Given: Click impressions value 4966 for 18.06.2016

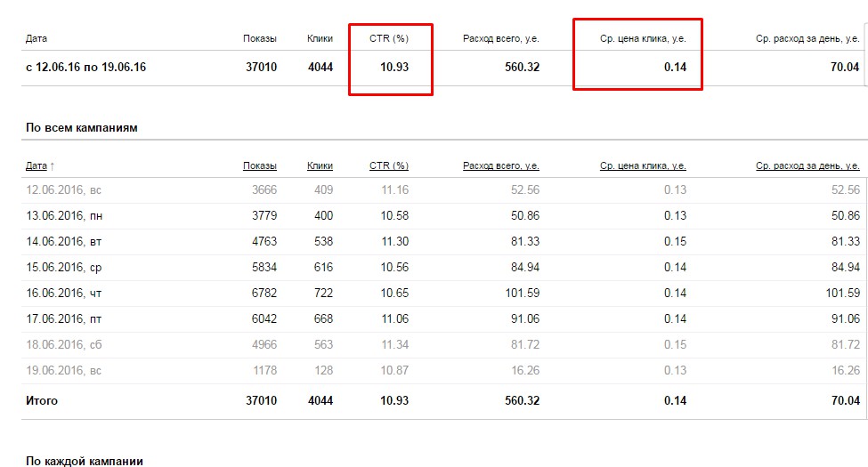Looking at the screenshot, I should [x=264, y=345].
